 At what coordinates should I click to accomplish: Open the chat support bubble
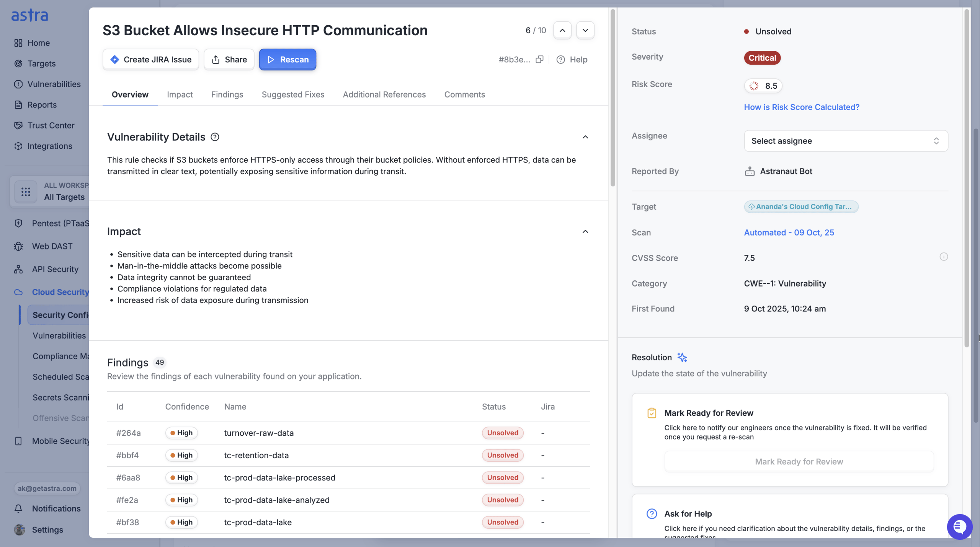coord(959,527)
